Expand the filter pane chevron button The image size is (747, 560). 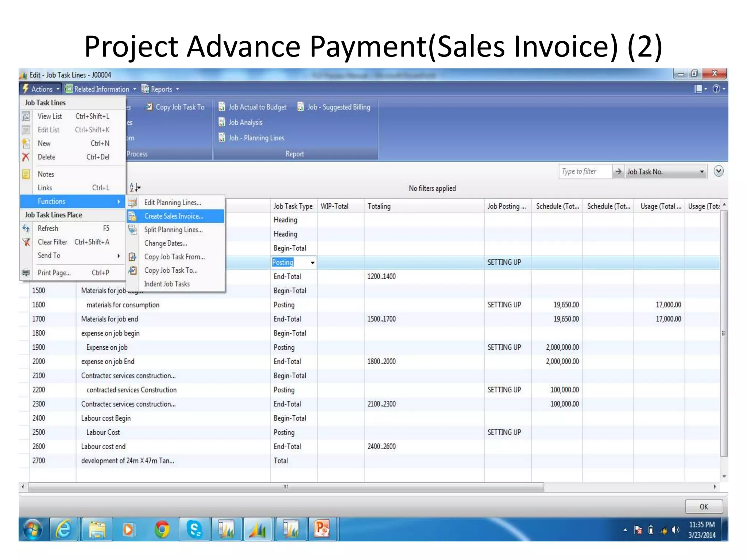pyautogui.click(x=719, y=171)
